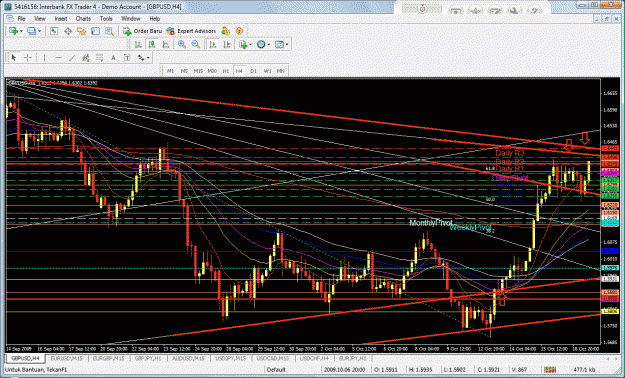This screenshot has height=378, width=625.
Task: Select the Equidistant Channel tool
Action: [x=86, y=58]
